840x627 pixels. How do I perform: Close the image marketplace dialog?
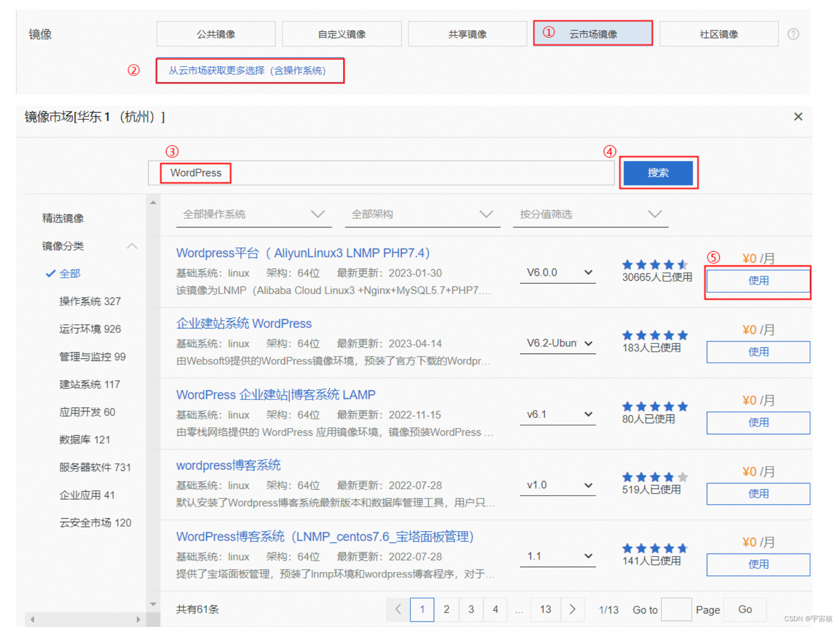(798, 116)
